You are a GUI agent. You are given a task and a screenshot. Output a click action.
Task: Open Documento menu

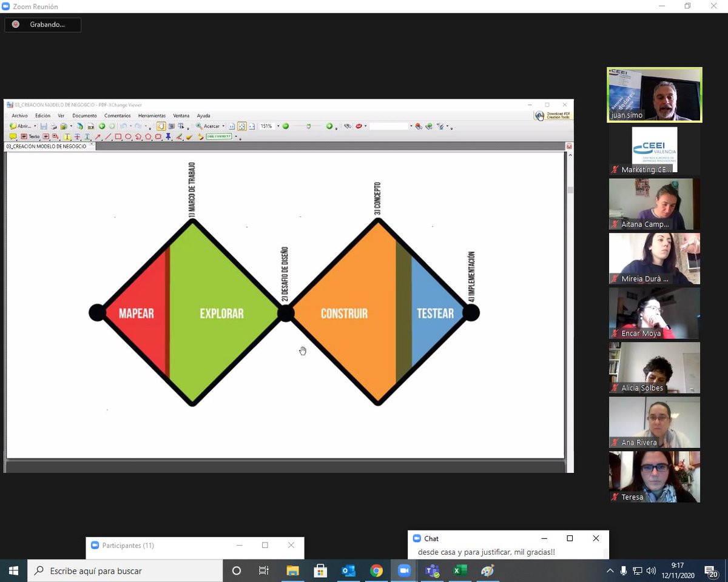click(x=84, y=116)
